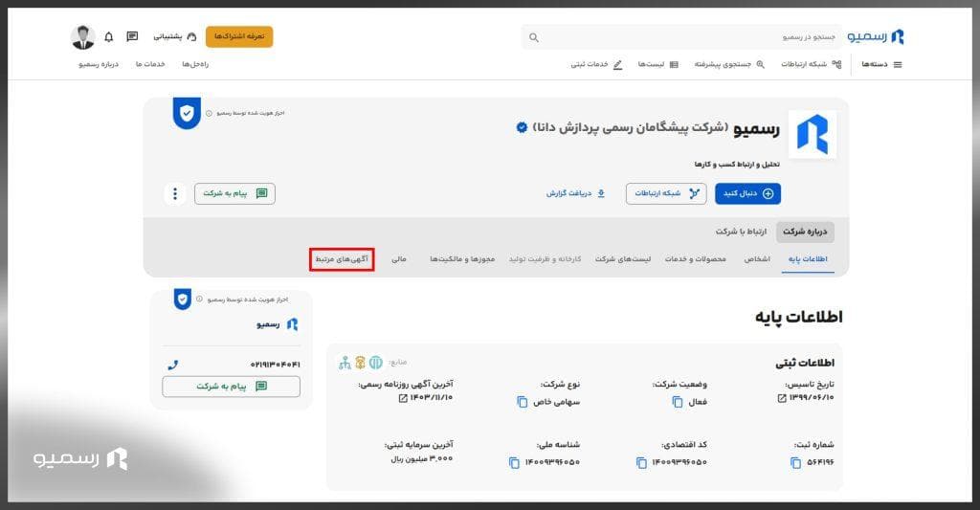
Task: Select the 'درباره شرکت' section tab
Action: (x=804, y=232)
